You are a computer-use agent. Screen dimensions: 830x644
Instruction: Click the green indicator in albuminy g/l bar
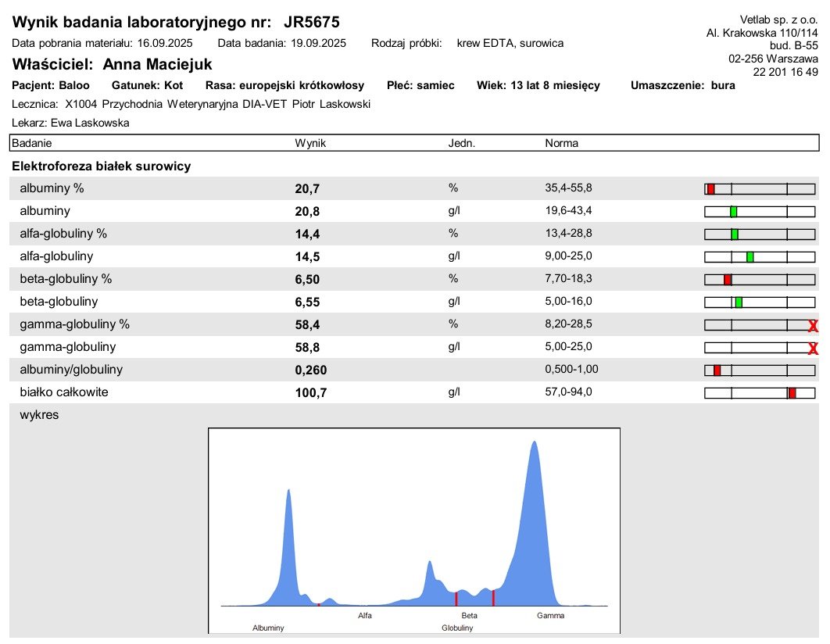click(x=734, y=212)
